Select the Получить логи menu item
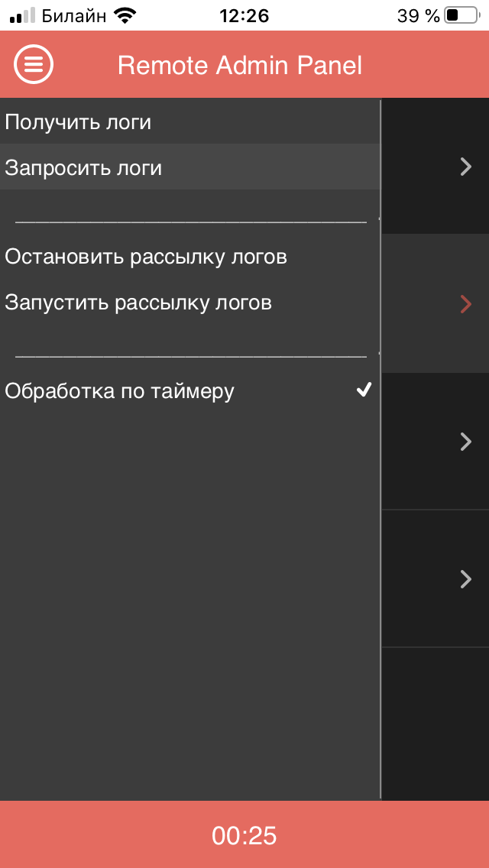The image size is (489, 868). (190, 121)
